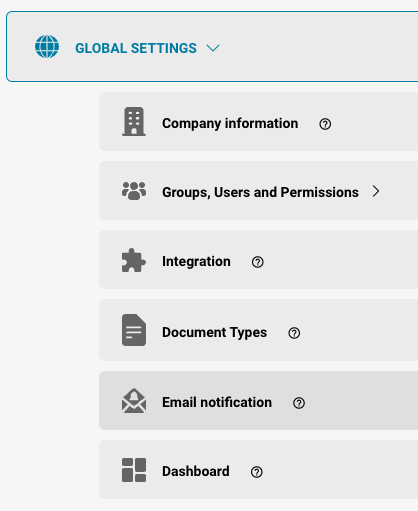Open help for Document Types
This screenshot has width=418, height=511.
click(294, 333)
